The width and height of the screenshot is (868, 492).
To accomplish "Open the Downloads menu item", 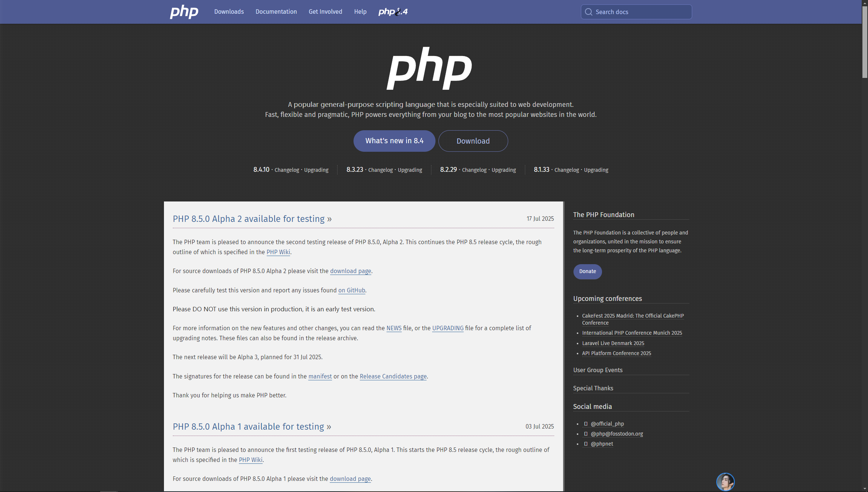I will coord(229,12).
